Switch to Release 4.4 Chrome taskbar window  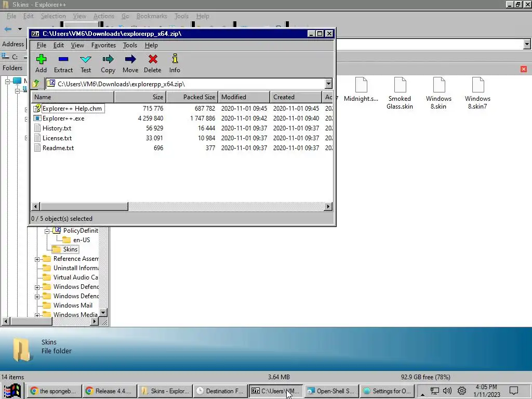110,391
